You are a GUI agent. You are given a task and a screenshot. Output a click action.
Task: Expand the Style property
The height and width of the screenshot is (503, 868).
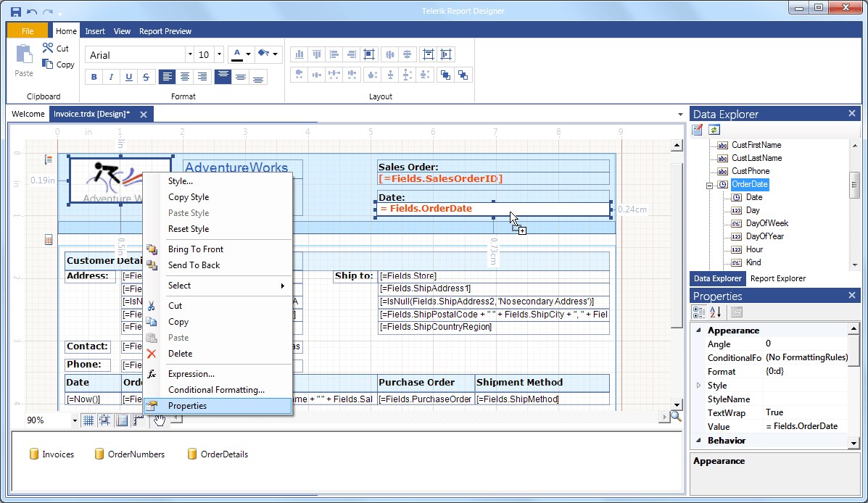pos(698,385)
